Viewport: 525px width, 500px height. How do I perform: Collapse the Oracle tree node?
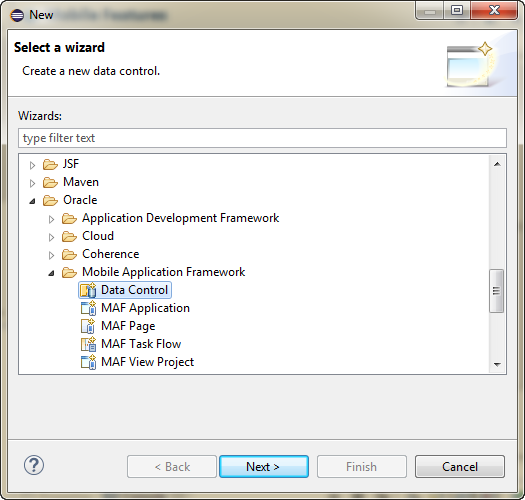coord(32,201)
